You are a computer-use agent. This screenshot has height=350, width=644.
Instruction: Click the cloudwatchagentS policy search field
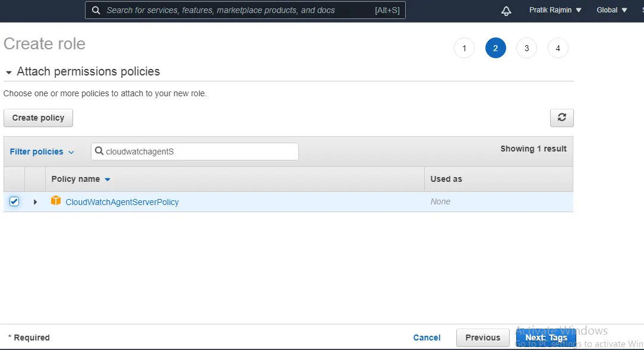[x=195, y=152]
